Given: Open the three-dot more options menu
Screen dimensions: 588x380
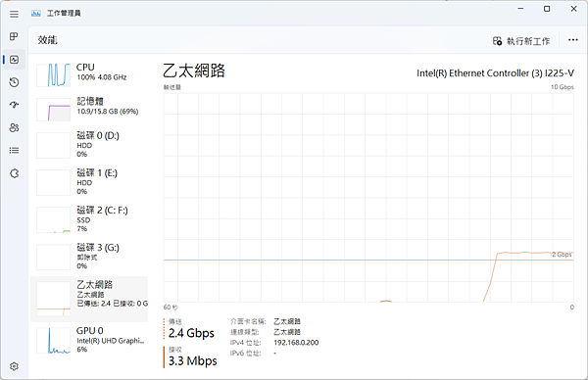Looking at the screenshot, I should [572, 40].
